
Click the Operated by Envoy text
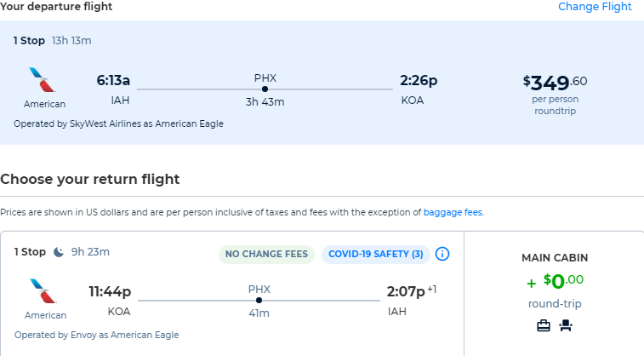pyautogui.click(x=96, y=335)
